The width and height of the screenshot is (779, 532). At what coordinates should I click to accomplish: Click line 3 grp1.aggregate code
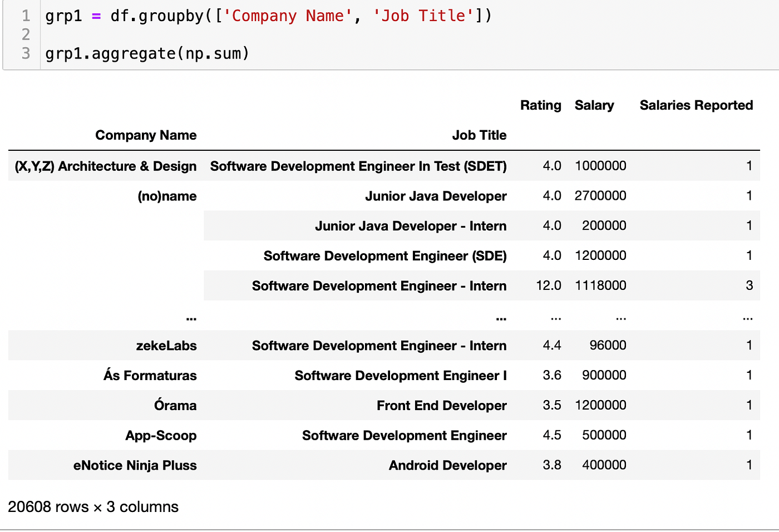click(147, 53)
